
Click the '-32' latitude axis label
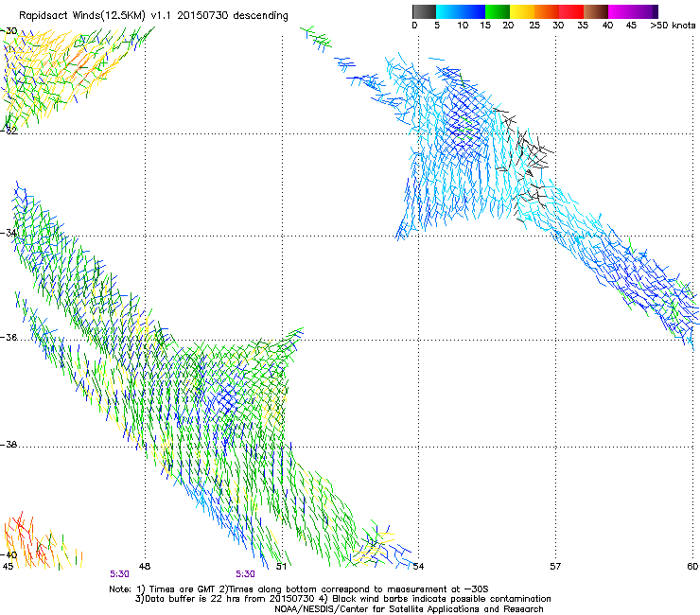coord(9,131)
